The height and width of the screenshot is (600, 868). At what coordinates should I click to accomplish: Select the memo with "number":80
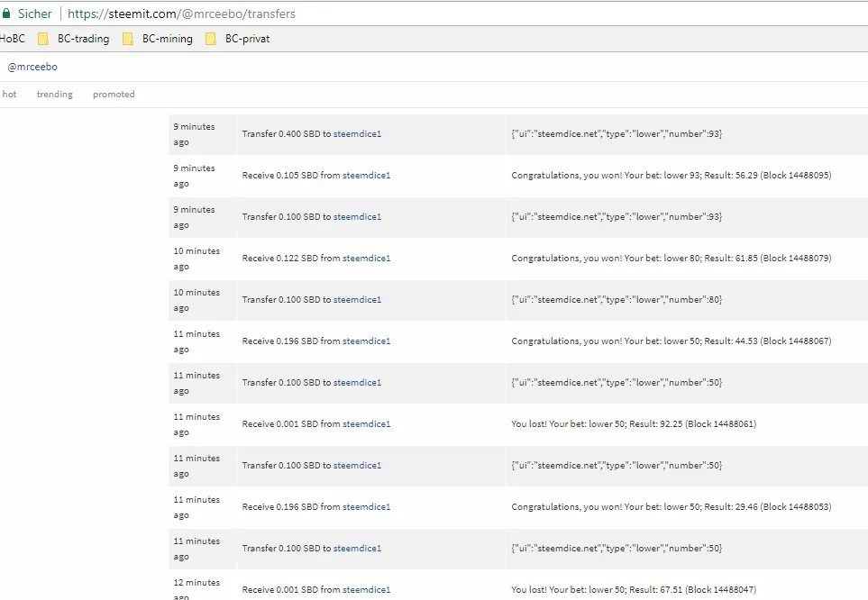(617, 300)
